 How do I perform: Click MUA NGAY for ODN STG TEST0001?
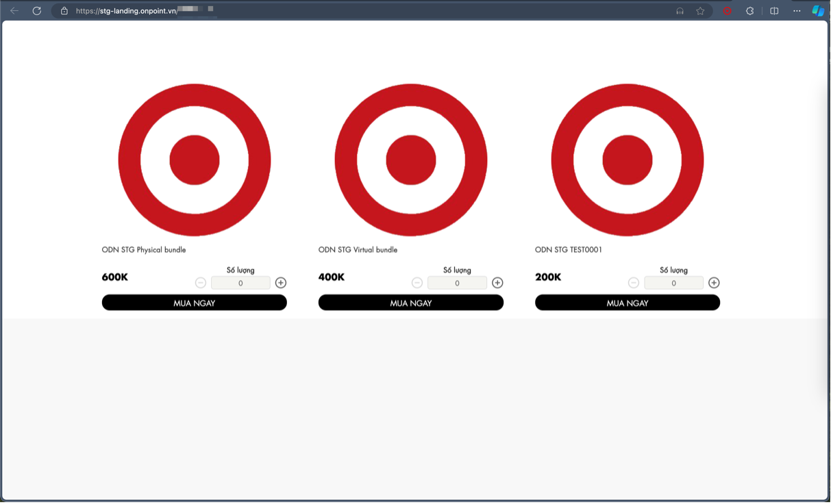627,303
